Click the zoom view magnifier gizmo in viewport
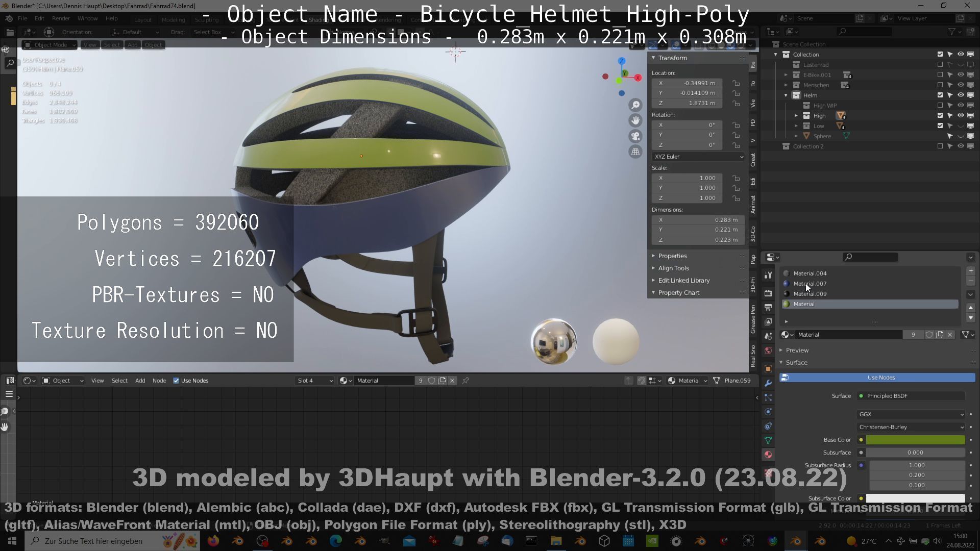The width and height of the screenshot is (980, 551). click(x=635, y=105)
